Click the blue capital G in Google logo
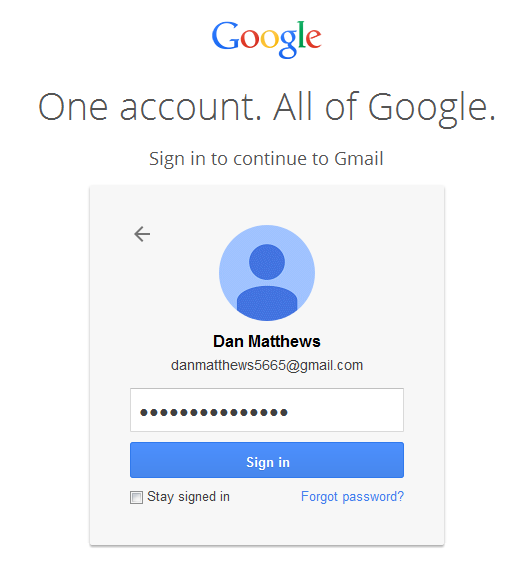Image resolution: width=529 pixels, height=565 pixels. [226, 35]
